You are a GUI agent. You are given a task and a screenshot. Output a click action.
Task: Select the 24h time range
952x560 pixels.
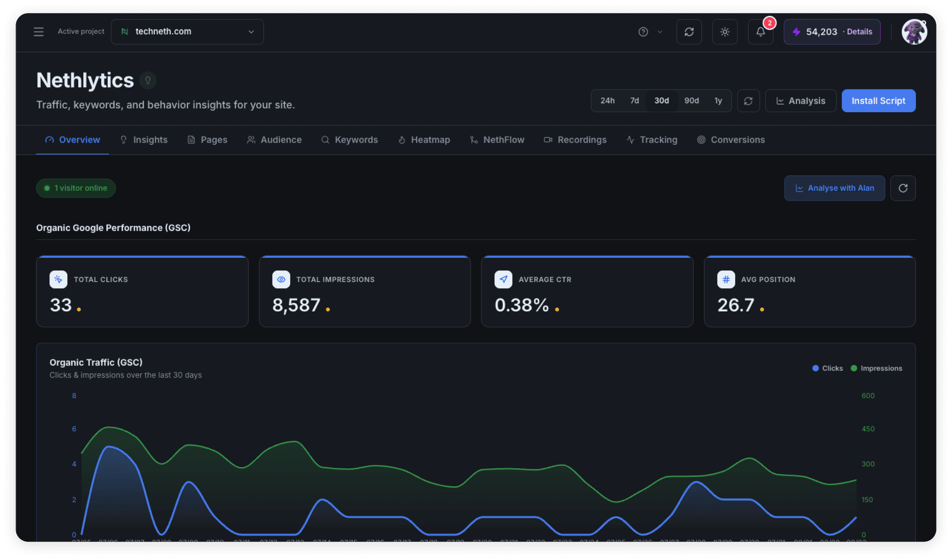[x=607, y=101]
